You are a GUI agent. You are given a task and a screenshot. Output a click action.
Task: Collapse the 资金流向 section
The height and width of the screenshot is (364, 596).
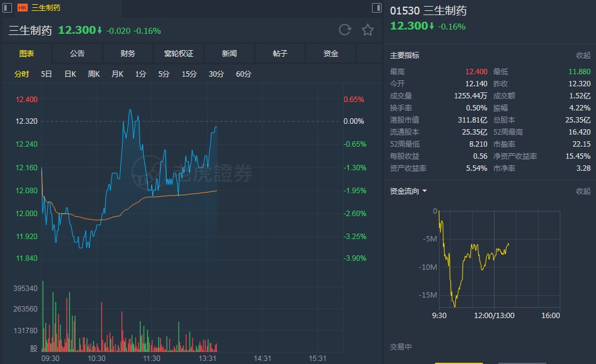pos(583,191)
